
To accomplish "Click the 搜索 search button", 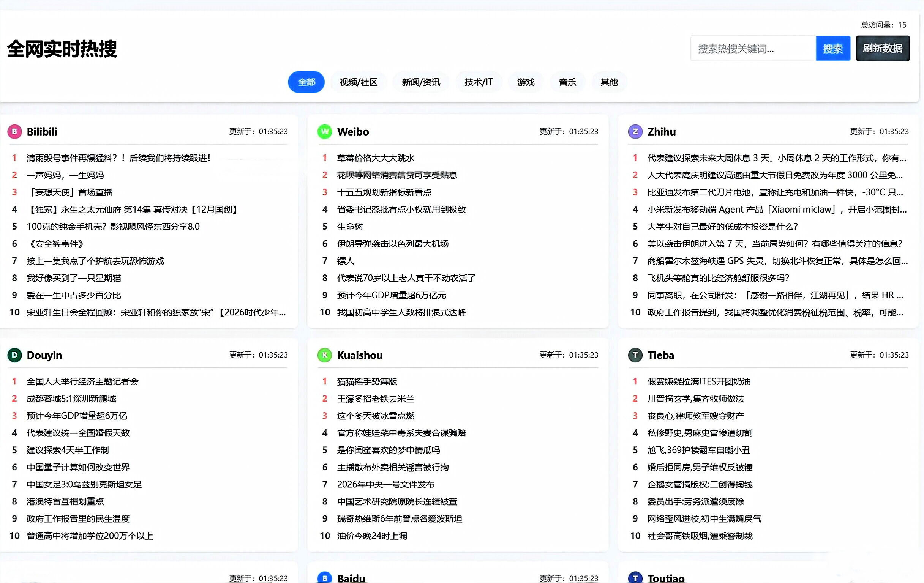I will (x=833, y=48).
